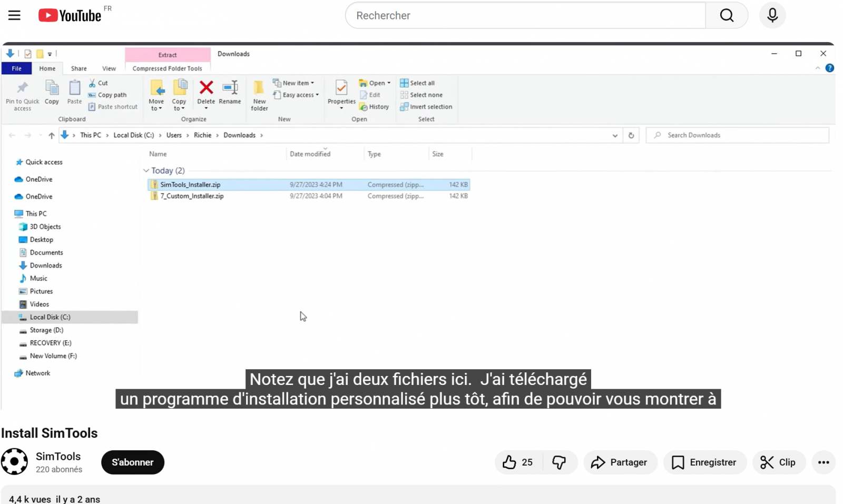Screen dimensions: 843x504
Task: Rename the selected file via ribbon
Action: (230, 93)
